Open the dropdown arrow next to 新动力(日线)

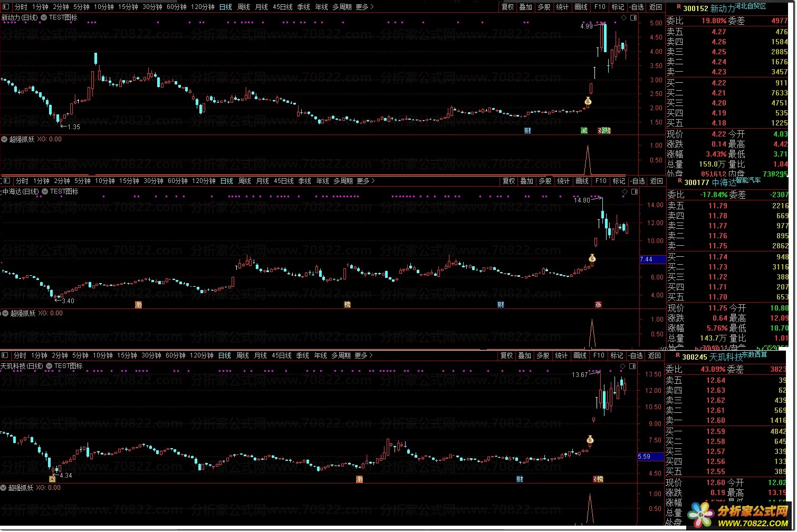[44, 18]
